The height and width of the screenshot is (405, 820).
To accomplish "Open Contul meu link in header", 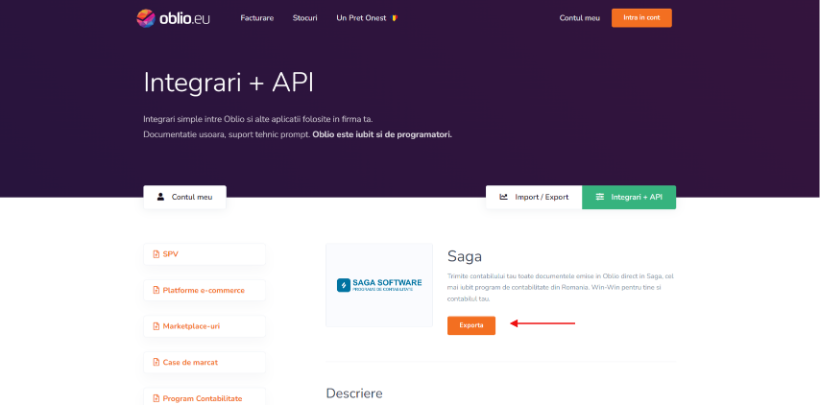I will (579, 18).
